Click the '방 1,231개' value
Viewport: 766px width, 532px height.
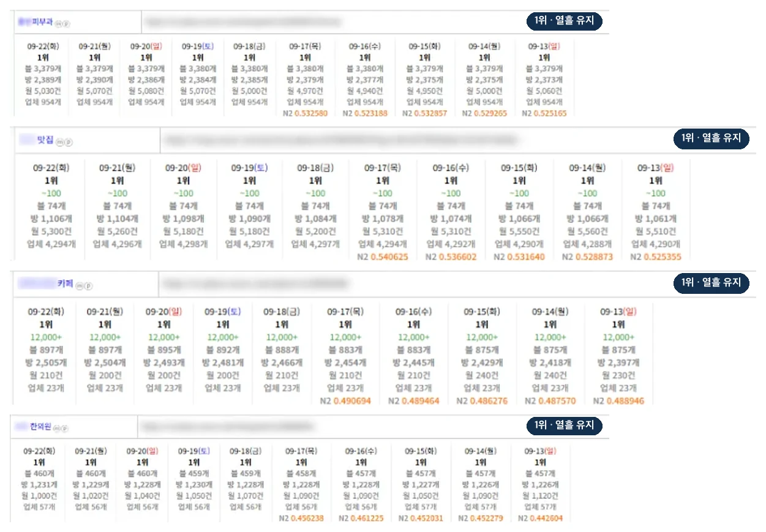tap(39, 485)
